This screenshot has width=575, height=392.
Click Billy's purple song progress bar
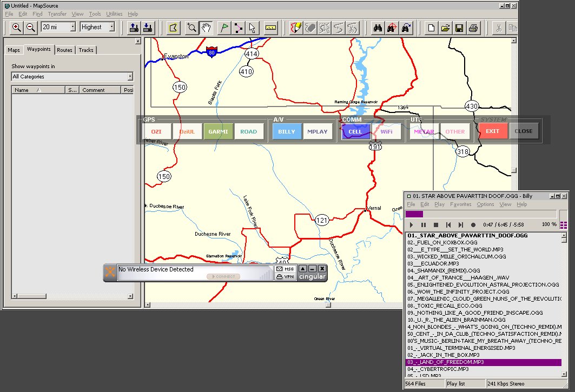[x=481, y=214]
